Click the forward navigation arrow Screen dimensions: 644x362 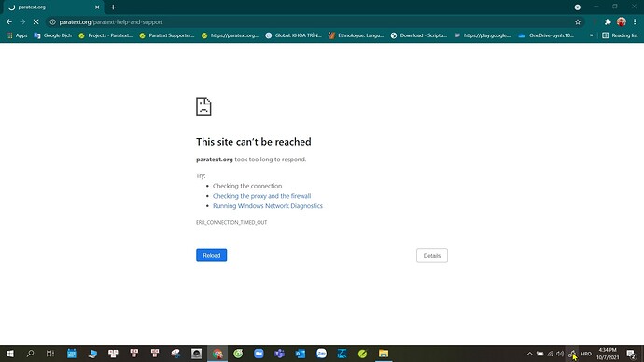click(22, 21)
